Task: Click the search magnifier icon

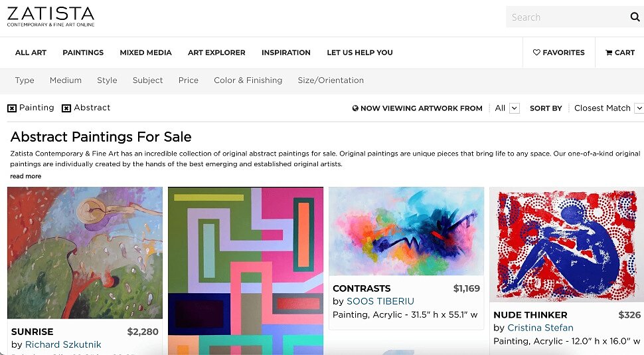Action: [635, 17]
